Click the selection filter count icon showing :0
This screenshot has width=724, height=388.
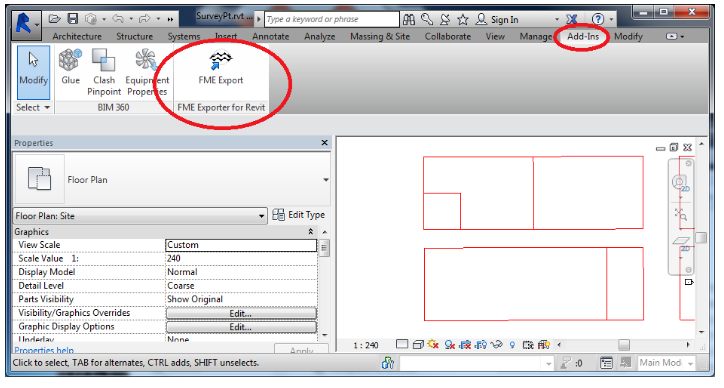pyautogui.click(x=571, y=363)
